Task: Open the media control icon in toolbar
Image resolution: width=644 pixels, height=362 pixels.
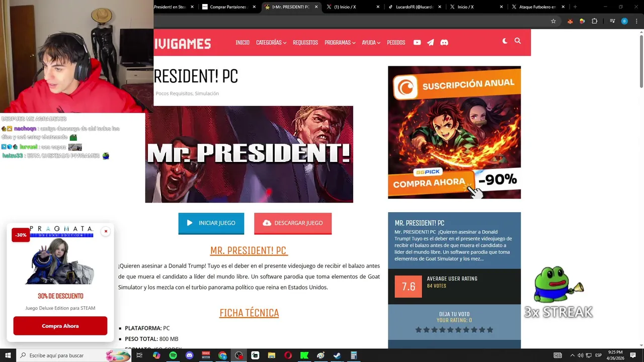Action: (x=612, y=21)
